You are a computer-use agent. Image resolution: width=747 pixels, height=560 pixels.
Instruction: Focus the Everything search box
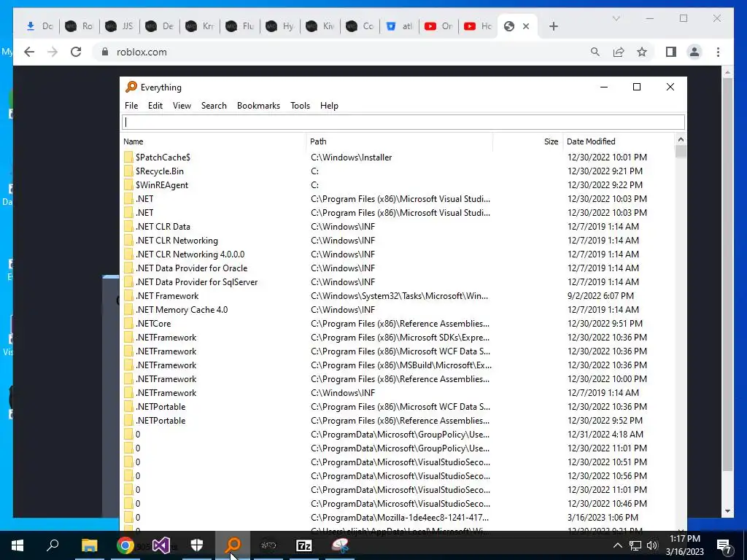[x=403, y=122]
